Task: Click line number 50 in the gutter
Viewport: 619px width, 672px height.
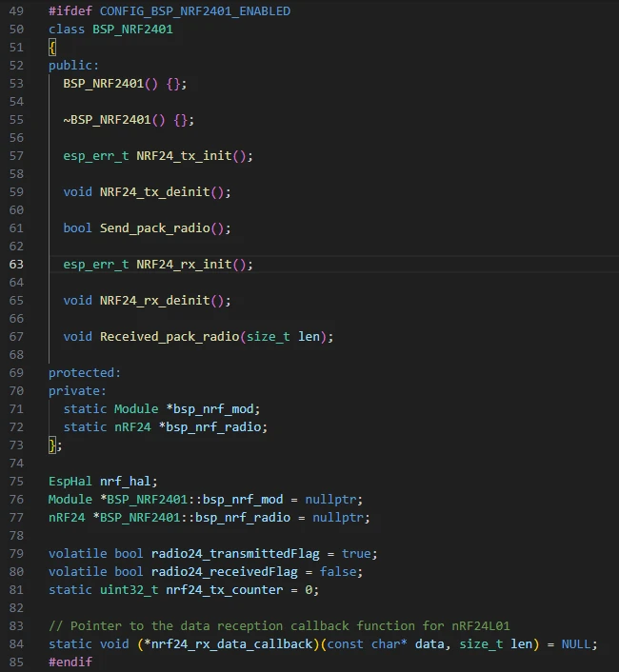Action: point(16,30)
